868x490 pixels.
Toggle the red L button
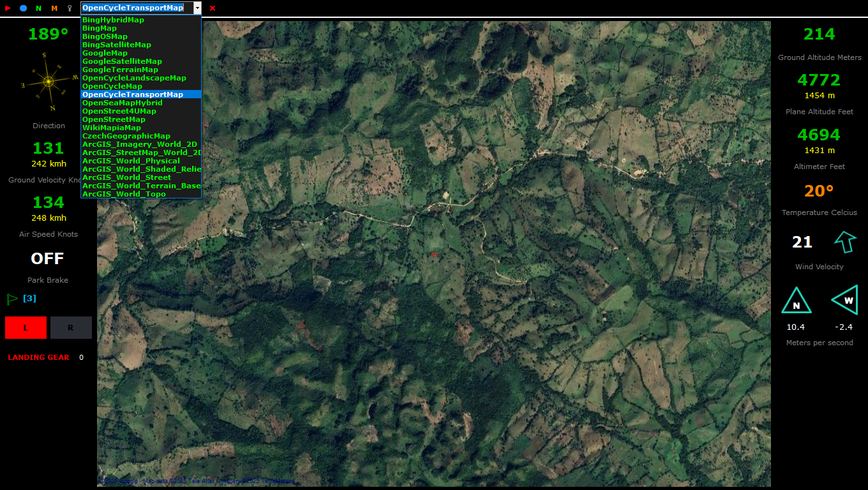[x=26, y=327]
